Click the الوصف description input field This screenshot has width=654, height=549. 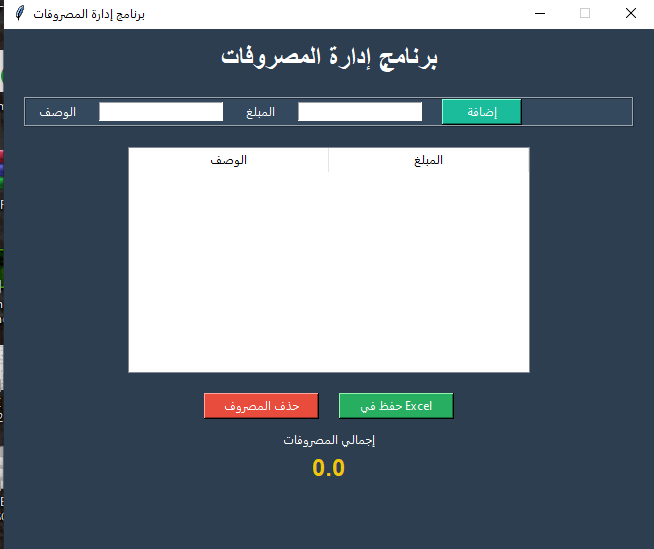[x=161, y=112]
